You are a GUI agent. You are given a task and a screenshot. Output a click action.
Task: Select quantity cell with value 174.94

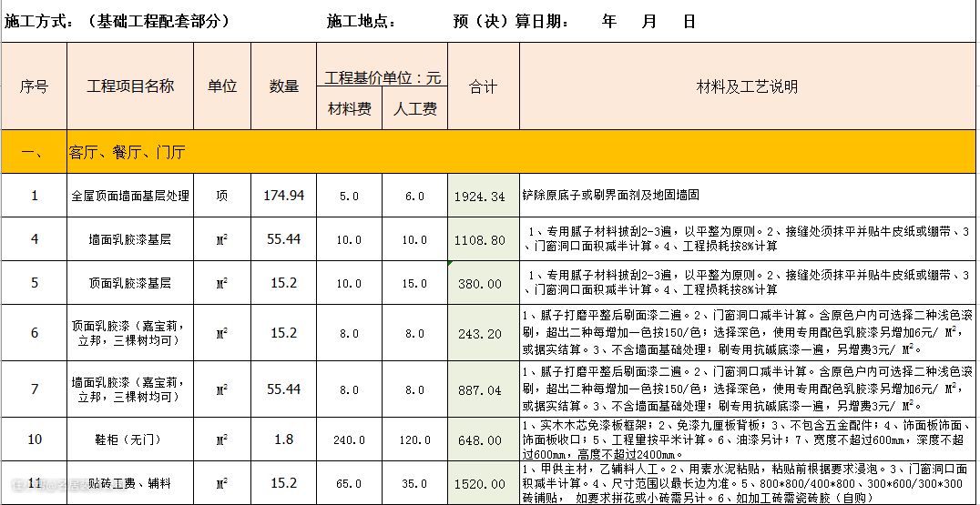[x=283, y=196]
